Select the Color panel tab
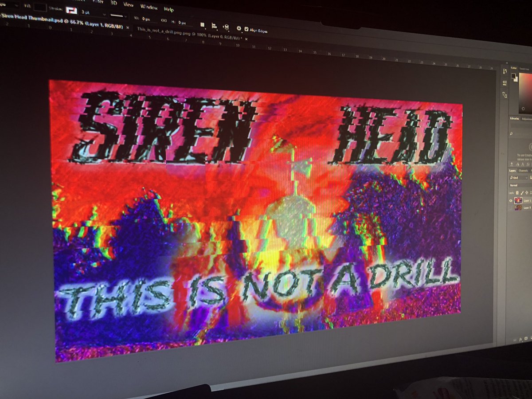This screenshot has width=532, height=399. [x=514, y=68]
